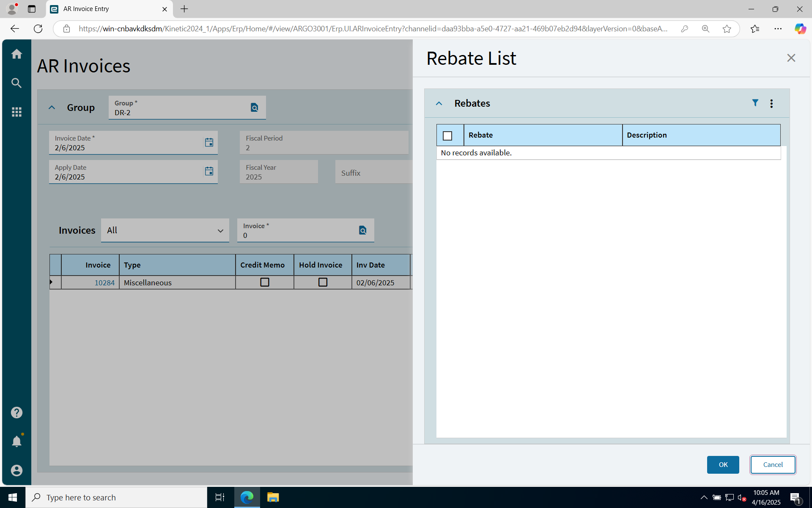Click the browser zoom icon
The height and width of the screenshot is (508, 812).
point(705,29)
